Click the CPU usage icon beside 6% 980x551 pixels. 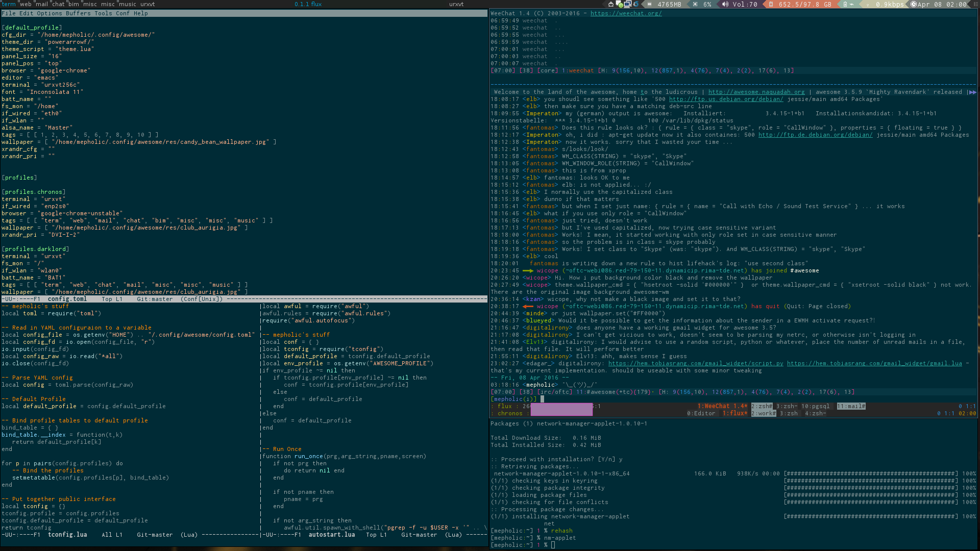pos(695,4)
